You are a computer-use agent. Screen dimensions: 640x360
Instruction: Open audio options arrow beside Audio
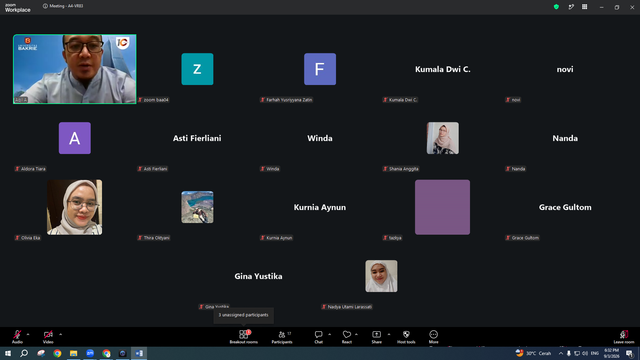[28, 334]
